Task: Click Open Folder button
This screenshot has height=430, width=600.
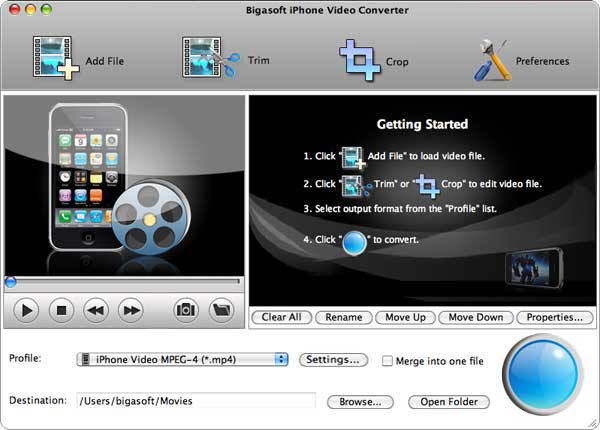Action: (449, 402)
